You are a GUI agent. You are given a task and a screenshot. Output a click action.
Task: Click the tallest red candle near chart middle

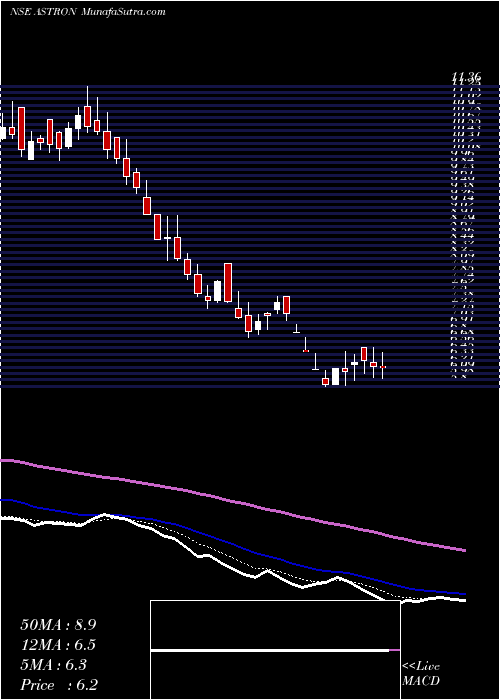point(228,283)
